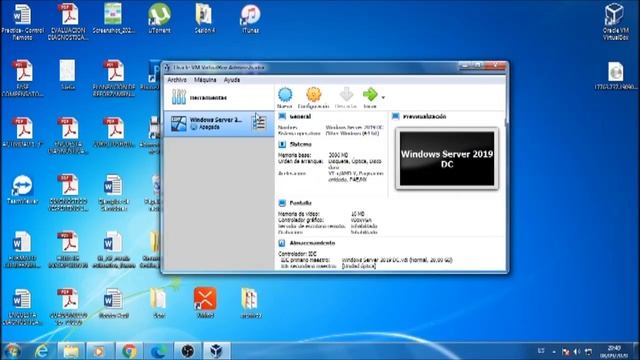Open the list menu icon on the VM entry
640x360 pixels.
(x=259, y=122)
